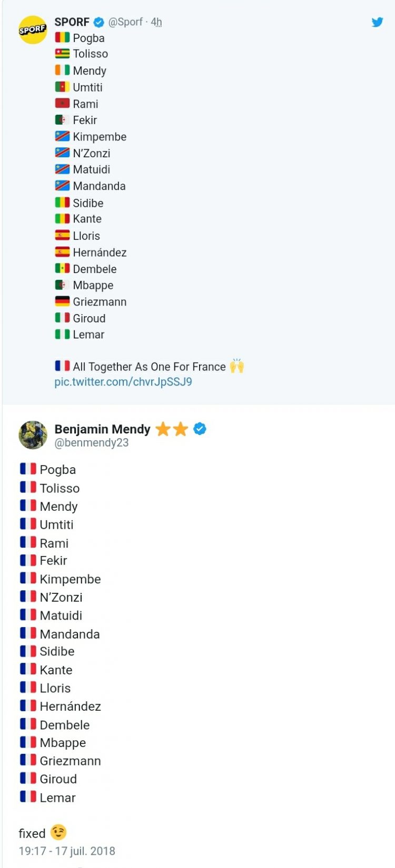Open the Benjamin Mendy display name
This screenshot has height=868, width=395.
click(102, 429)
